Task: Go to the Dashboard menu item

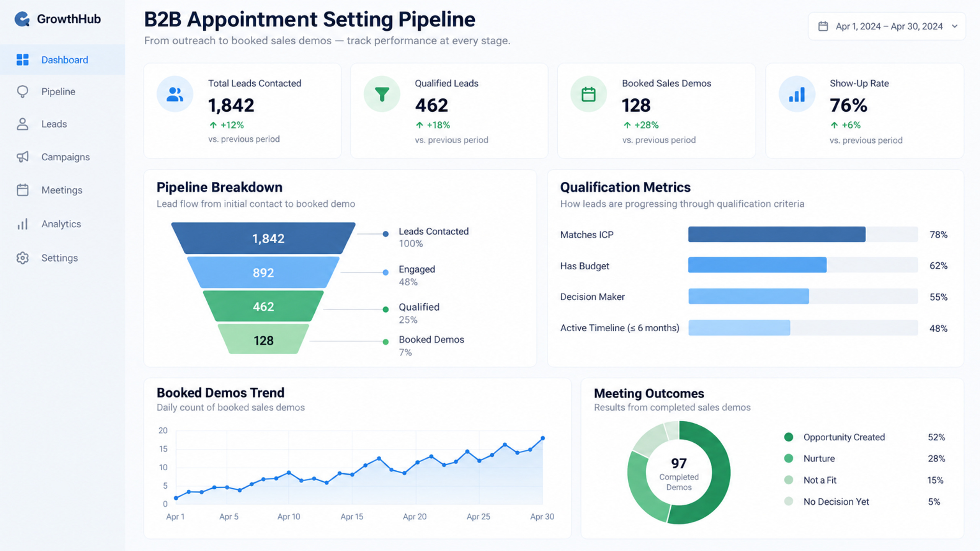Action: tap(62, 60)
